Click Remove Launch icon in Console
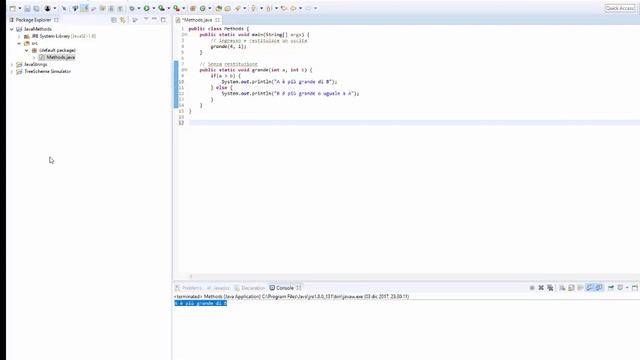Screen dimensions: 640x360 [x=541, y=288]
